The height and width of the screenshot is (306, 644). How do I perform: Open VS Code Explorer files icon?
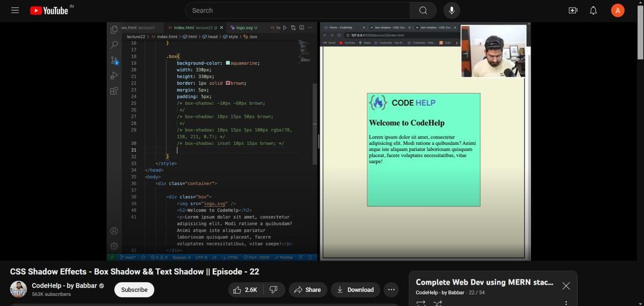[x=114, y=30]
